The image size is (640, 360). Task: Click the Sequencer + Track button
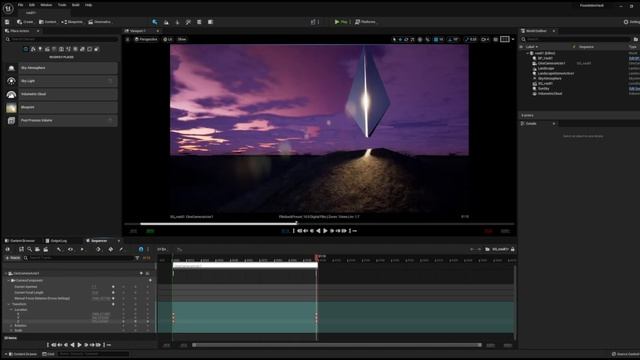tap(12, 258)
